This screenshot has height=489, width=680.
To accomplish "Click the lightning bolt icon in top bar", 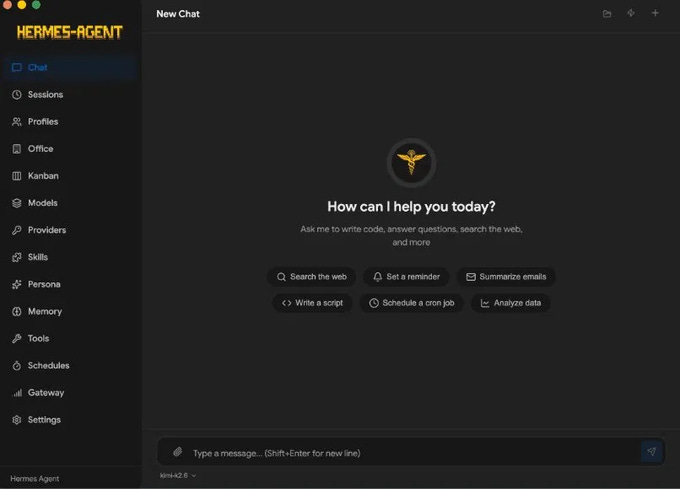I will (x=631, y=13).
